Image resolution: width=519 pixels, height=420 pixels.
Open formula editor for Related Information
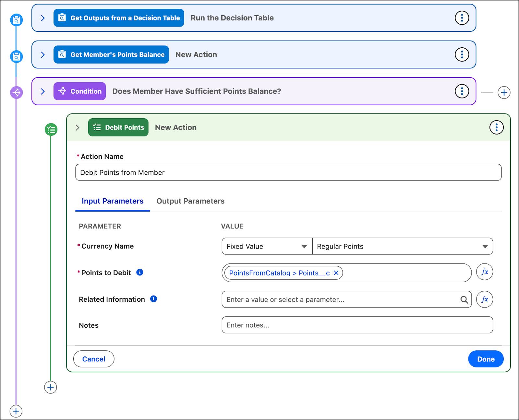[485, 299]
